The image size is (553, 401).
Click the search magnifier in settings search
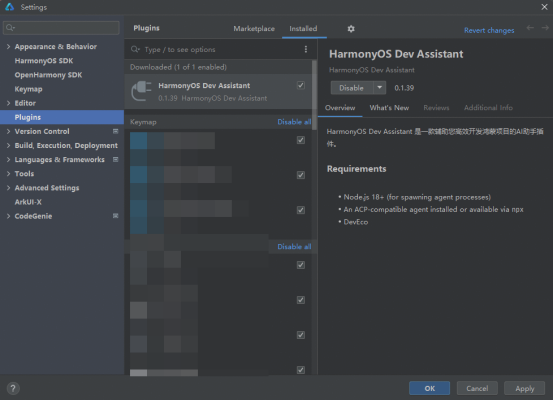point(10,28)
